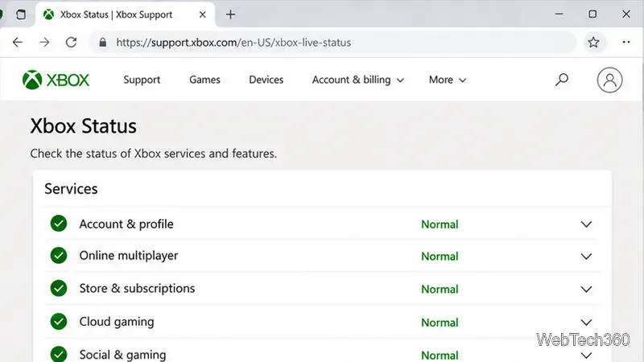Click the Store & subscriptions label
This screenshot has height=362, width=644.
tap(137, 289)
